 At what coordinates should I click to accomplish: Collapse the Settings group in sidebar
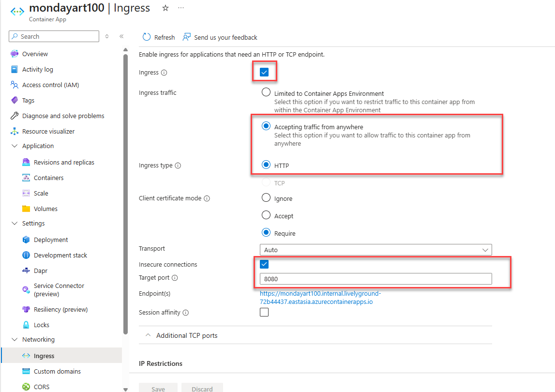tap(15, 223)
